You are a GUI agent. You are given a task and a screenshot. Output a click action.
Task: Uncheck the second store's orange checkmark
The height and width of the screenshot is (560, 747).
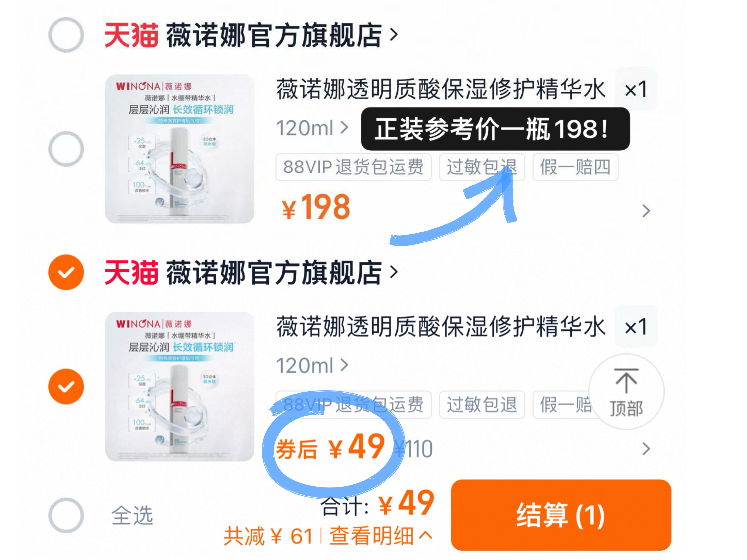66,272
